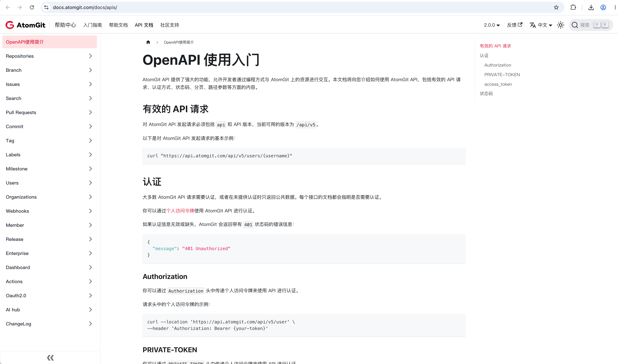The width and height of the screenshot is (618, 364).
Task: Open API 文档 navigation item
Action: pos(144,25)
